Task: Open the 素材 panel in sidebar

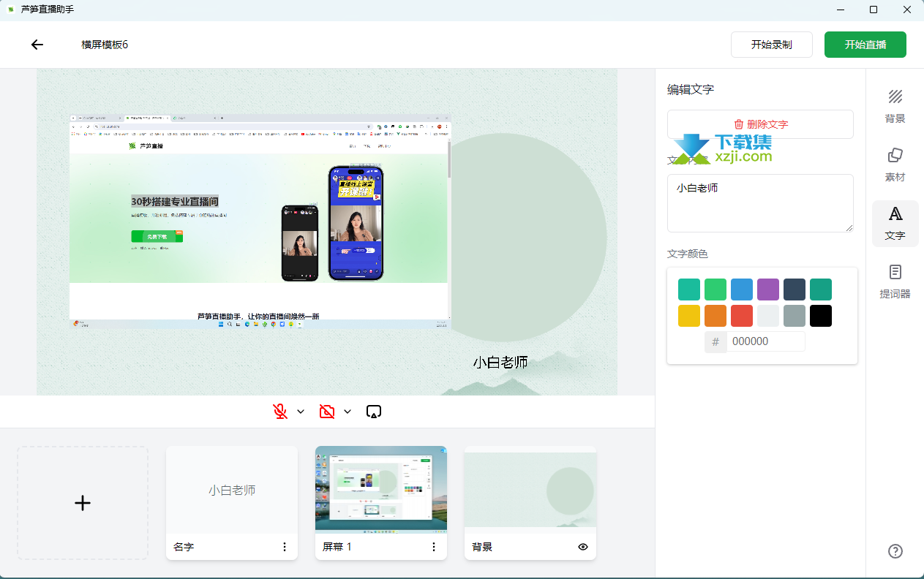Action: pyautogui.click(x=895, y=165)
